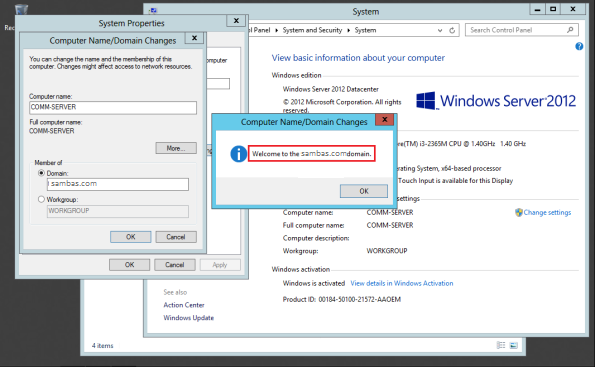The image size is (595, 367).
Task: Click System and Security breadcrumb
Action: 312,30
